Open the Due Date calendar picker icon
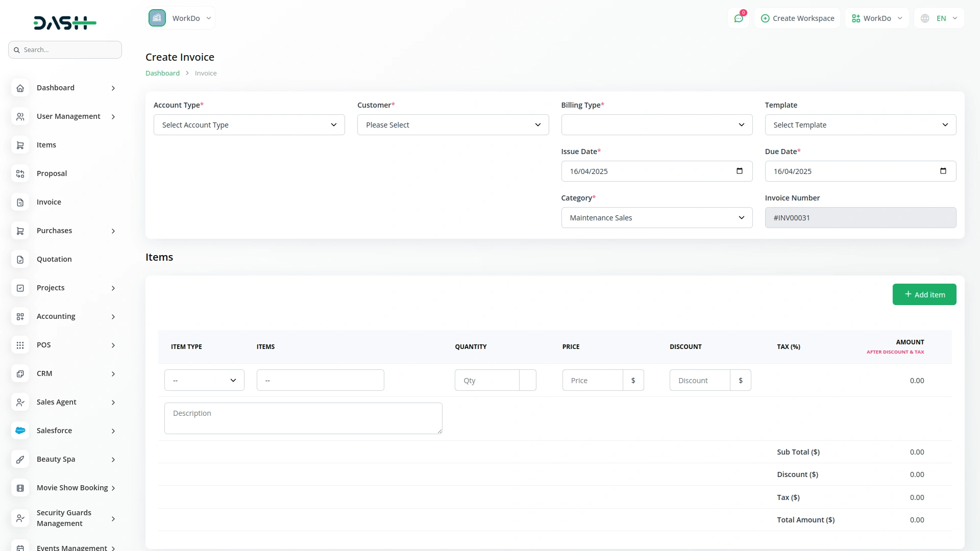Image resolution: width=980 pixels, height=551 pixels. coord(943,171)
